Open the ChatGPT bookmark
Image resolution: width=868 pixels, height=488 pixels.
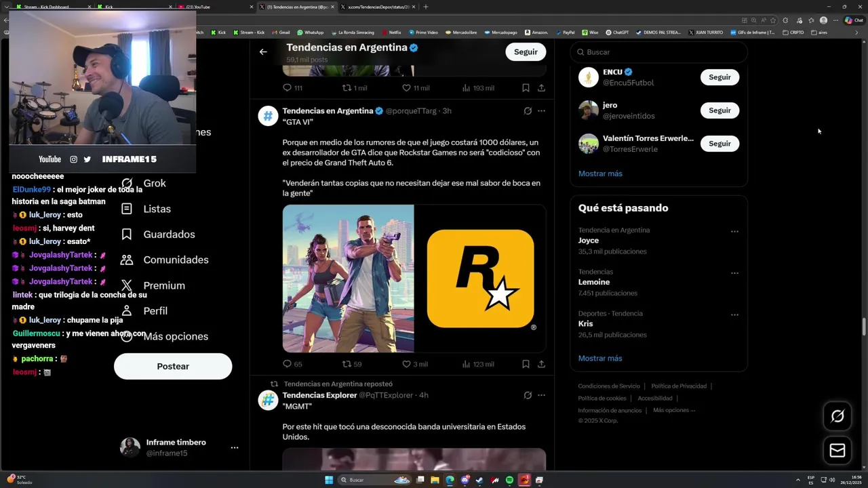tap(617, 32)
